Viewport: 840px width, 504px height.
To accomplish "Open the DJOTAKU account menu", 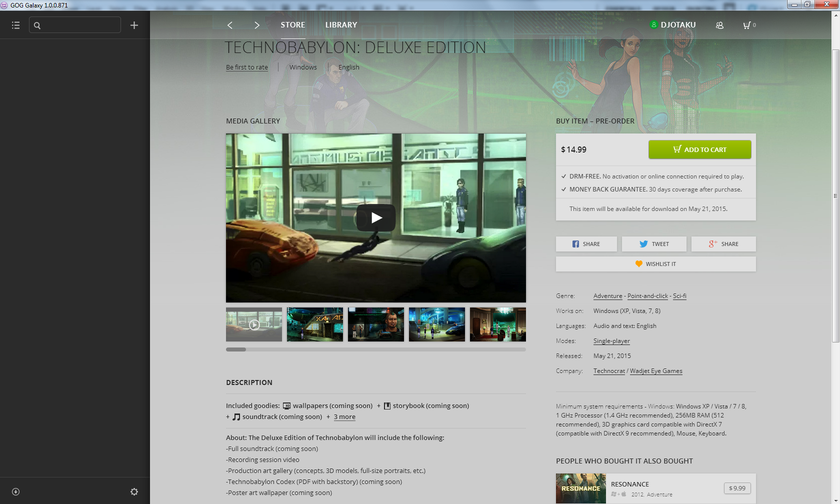I will (678, 25).
